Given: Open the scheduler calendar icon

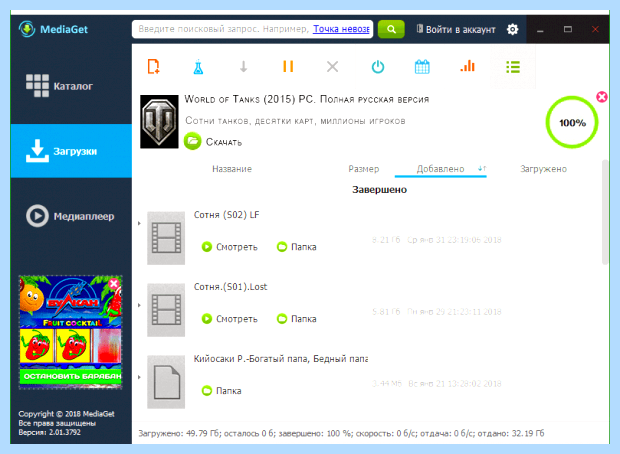Looking at the screenshot, I should coord(422,66).
